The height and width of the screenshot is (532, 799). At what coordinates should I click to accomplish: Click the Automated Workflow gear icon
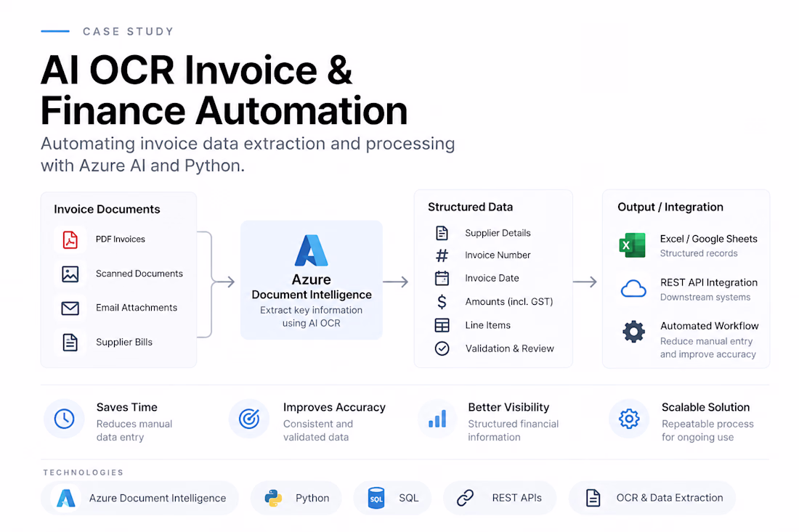[x=633, y=332]
